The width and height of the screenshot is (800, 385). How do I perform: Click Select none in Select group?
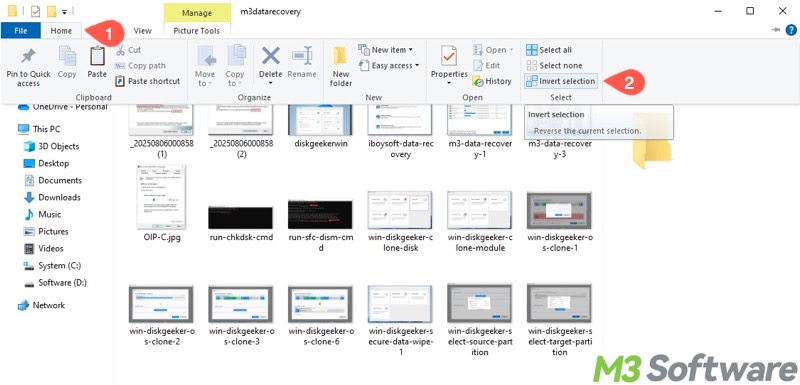pyautogui.click(x=554, y=65)
